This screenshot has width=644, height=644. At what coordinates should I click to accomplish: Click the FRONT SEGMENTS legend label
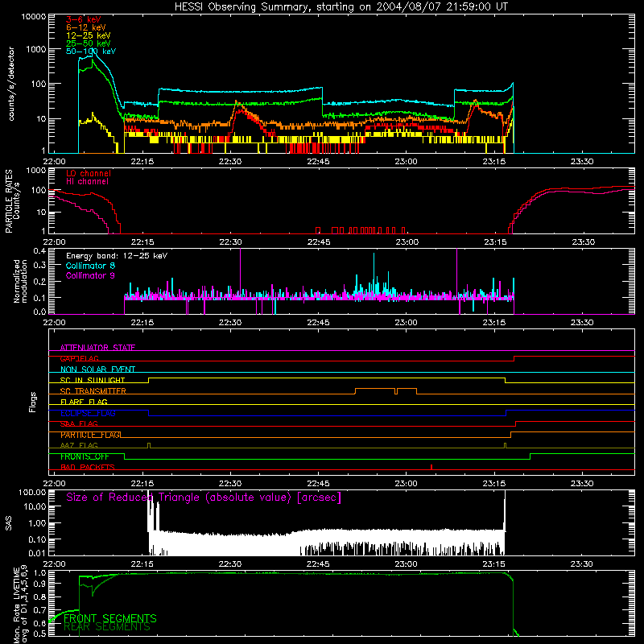110,618
